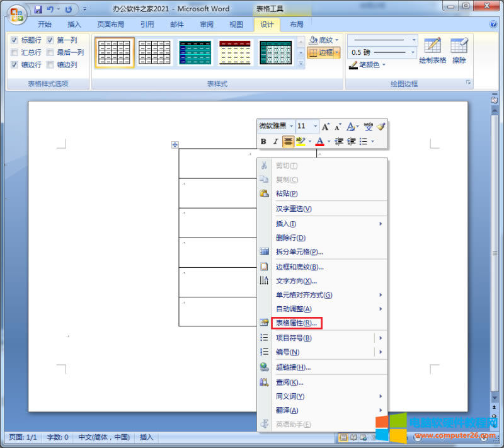Click page 1/1 status bar indicator
Image resolution: width=504 pixels, height=448 pixels.
point(23,437)
